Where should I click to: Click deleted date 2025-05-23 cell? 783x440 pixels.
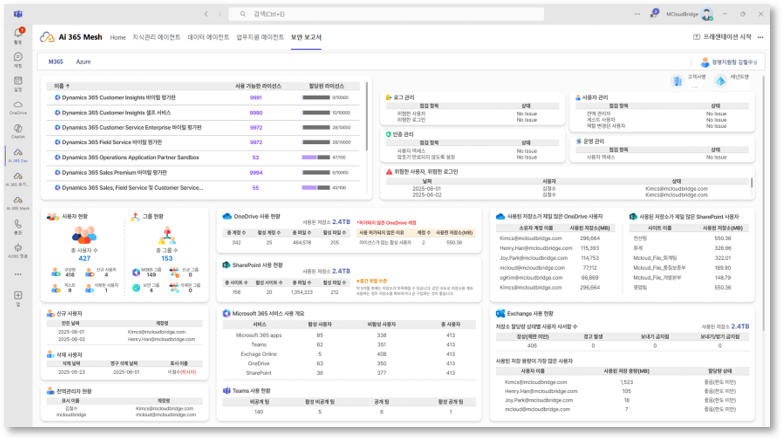tap(71, 372)
